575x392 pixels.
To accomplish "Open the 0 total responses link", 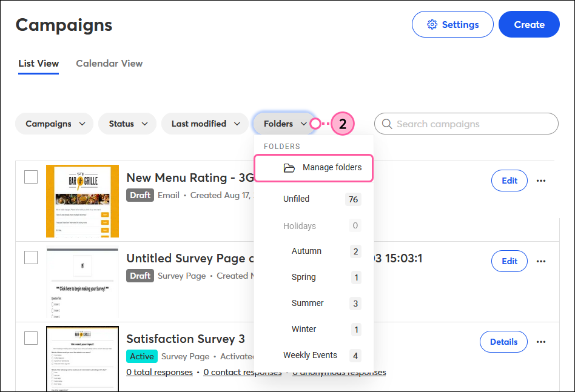I will [160, 372].
